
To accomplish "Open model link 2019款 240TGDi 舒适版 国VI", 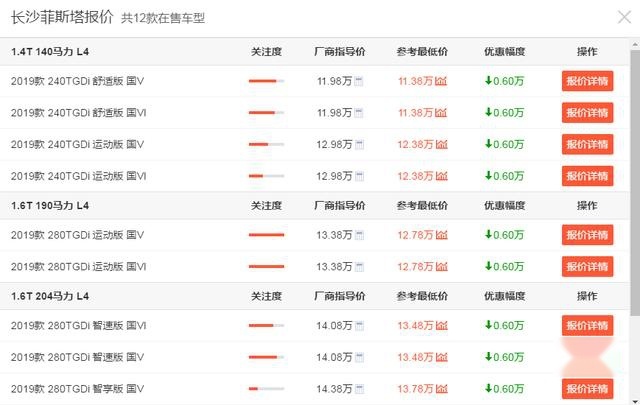I will [x=79, y=113].
